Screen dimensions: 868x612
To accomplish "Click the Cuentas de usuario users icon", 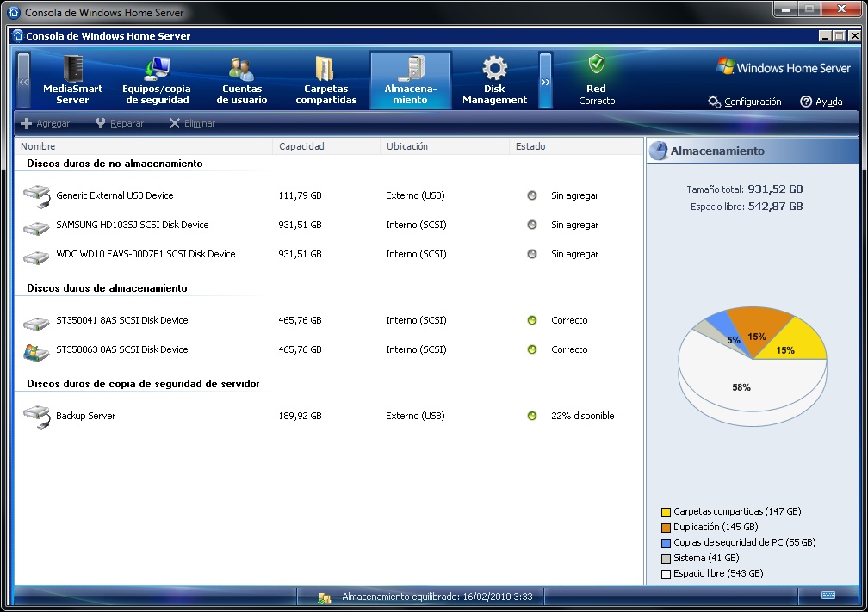I will tap(241, 69).
